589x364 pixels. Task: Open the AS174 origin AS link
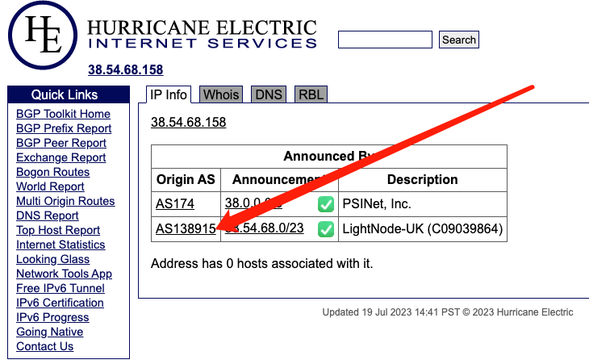click(x=174, y=203)
